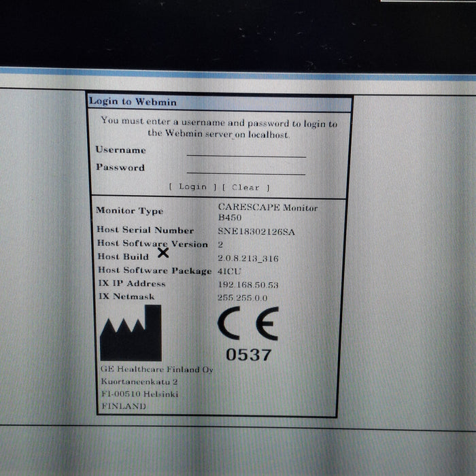The image size is (476, 476).
Task: Click the CE mark symbol
Action: point(248,323)
